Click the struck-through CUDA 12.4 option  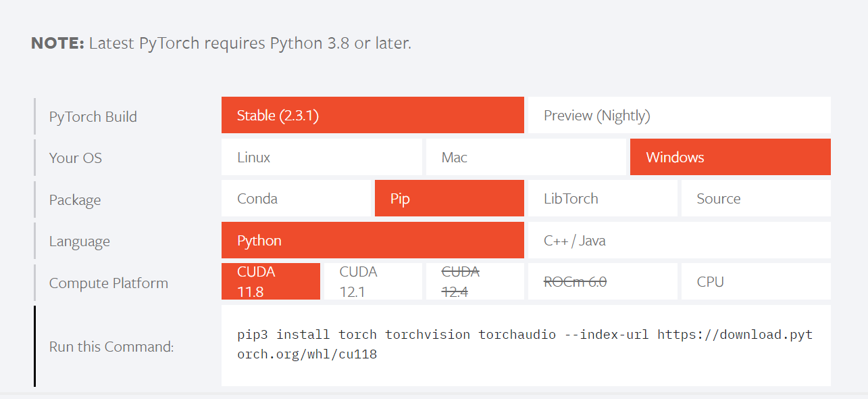point(475,281)
